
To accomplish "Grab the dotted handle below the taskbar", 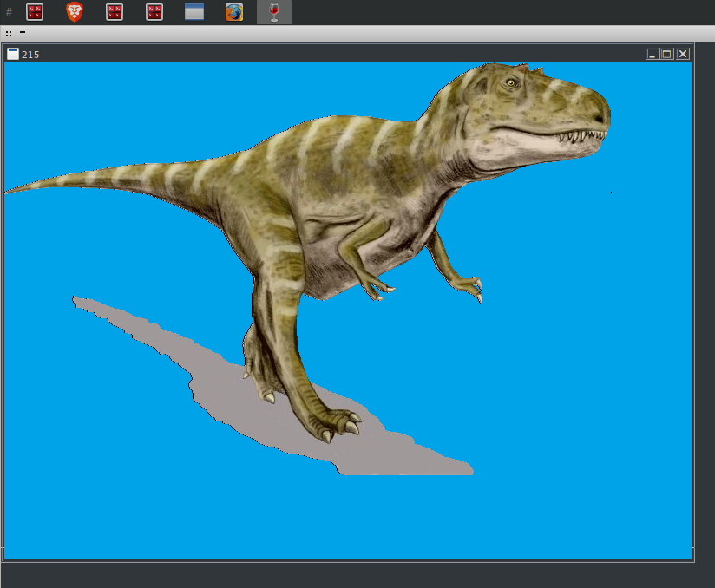I will [9, 33].
